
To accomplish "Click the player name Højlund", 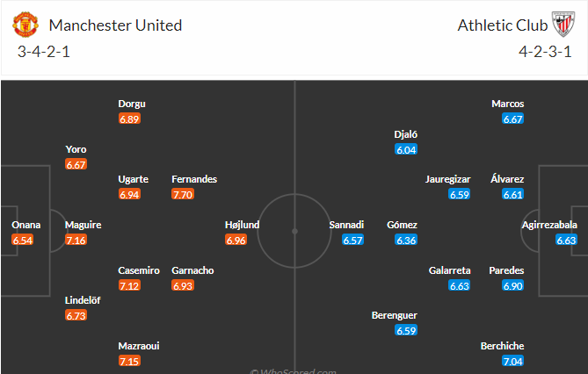I will tap(242, 225).
